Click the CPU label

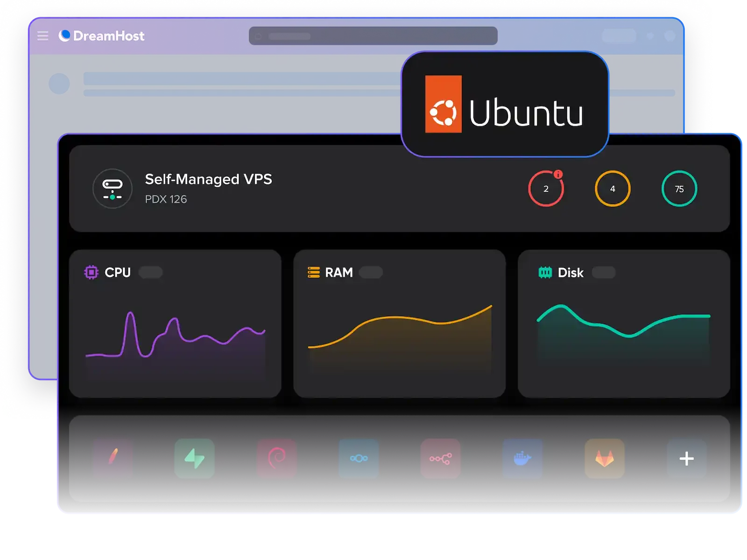click(x=118, y=272)
